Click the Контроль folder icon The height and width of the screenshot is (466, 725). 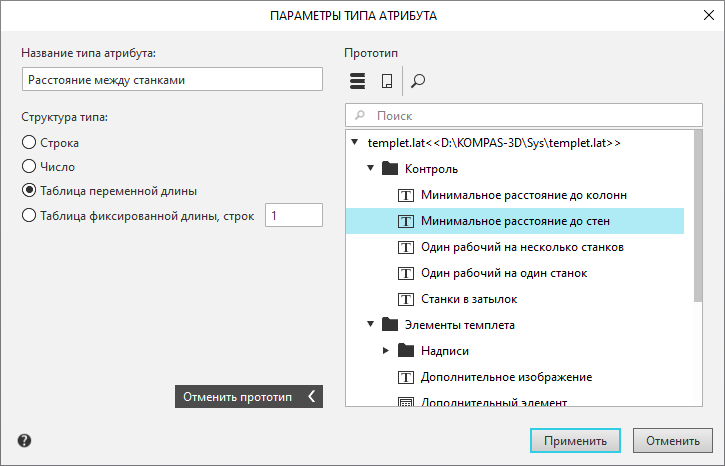390,169
